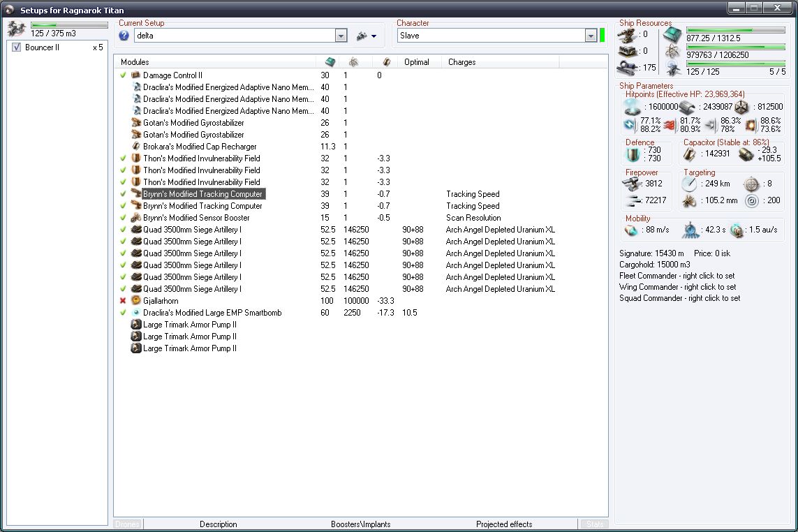Click the hull structure icon next to 812500
798x532 pixels.
742,107
